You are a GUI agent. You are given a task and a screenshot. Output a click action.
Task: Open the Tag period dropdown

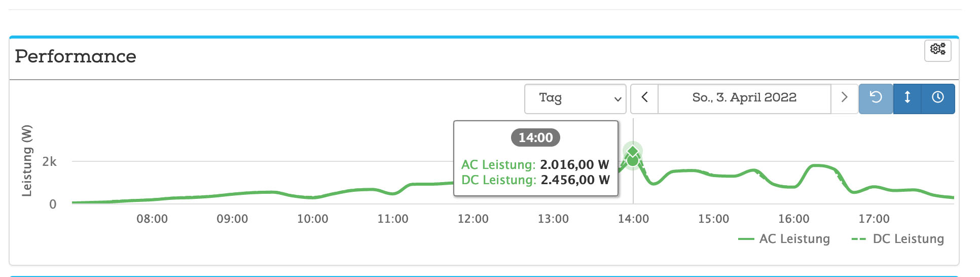575,98
